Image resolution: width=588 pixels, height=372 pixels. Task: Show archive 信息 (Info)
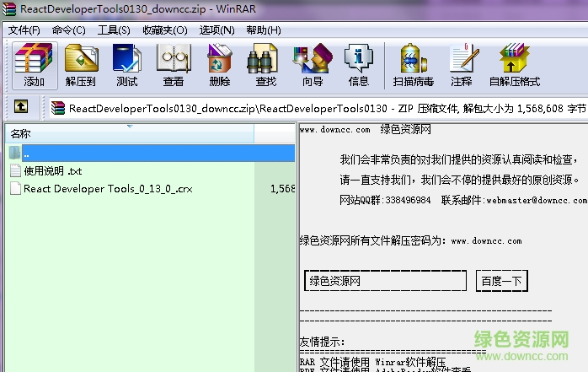[x=359, y=65]
